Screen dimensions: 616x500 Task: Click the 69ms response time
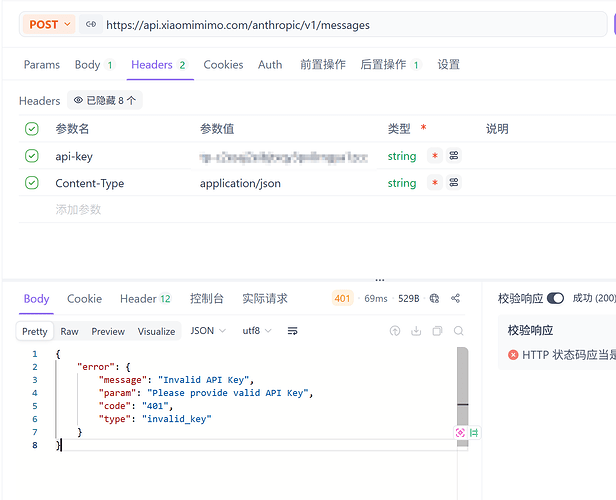point(376,299)
